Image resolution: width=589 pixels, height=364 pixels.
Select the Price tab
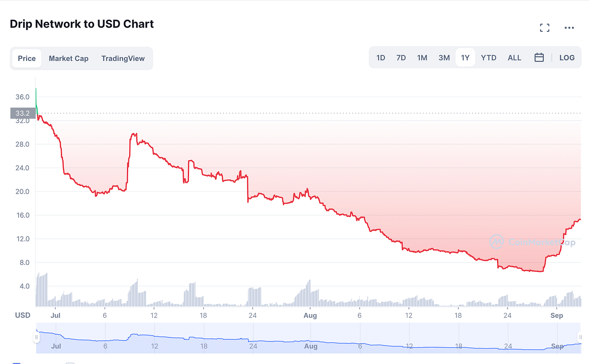pyautogui.click(x=27, y=58)
